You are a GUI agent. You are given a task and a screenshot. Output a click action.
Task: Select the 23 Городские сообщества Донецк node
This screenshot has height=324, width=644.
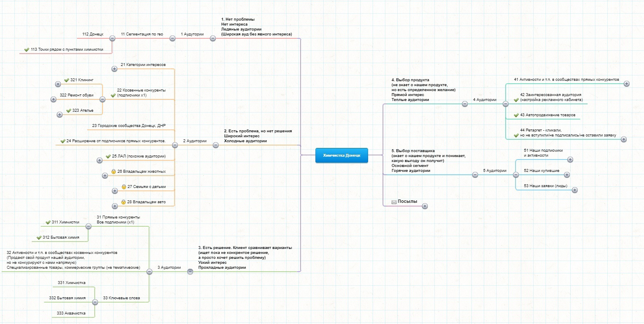click(129, 126)
